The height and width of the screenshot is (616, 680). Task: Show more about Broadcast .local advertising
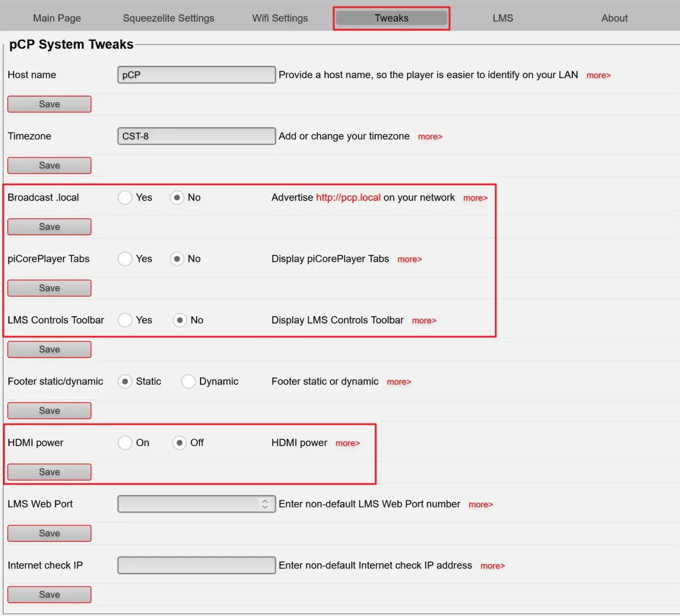pos(475,198)
